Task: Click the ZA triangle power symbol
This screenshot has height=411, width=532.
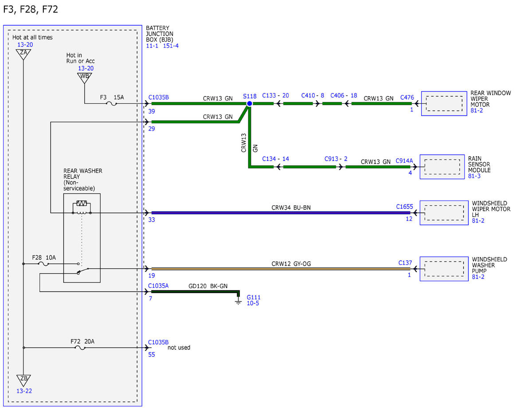Action: (x=23, y=54)
